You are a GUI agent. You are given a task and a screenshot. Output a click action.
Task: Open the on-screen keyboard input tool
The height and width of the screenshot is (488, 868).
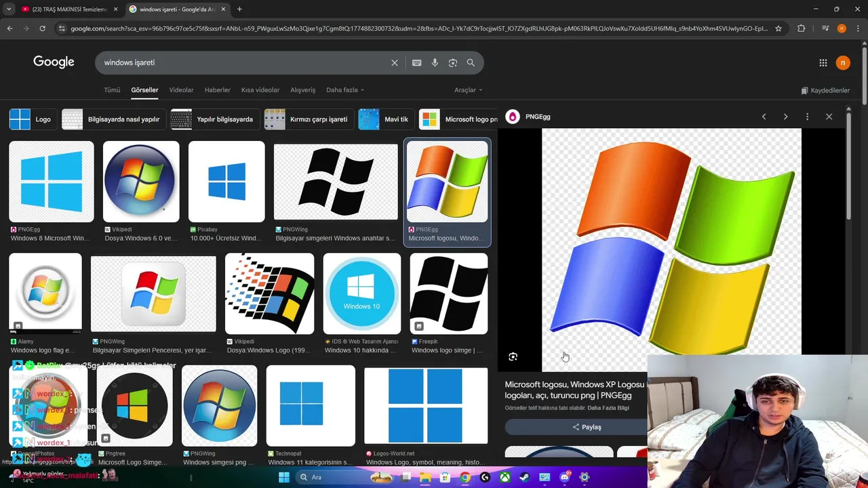click(x=417, y=62)
